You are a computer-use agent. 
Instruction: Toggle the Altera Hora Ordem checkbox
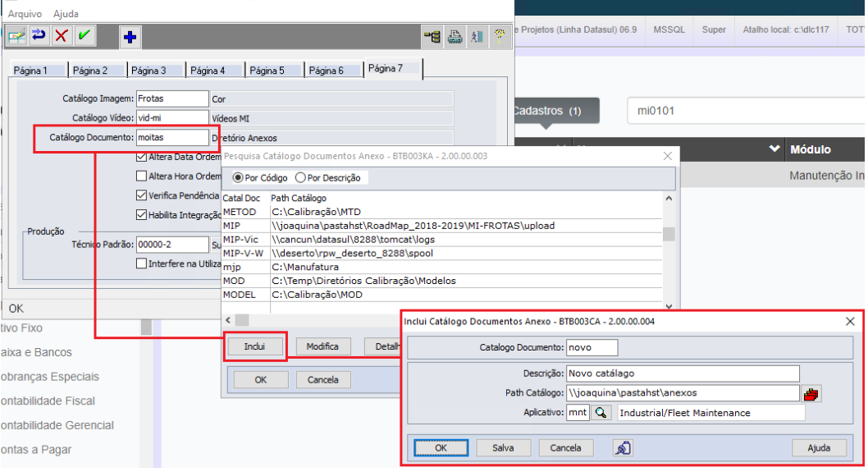(141, 176)
